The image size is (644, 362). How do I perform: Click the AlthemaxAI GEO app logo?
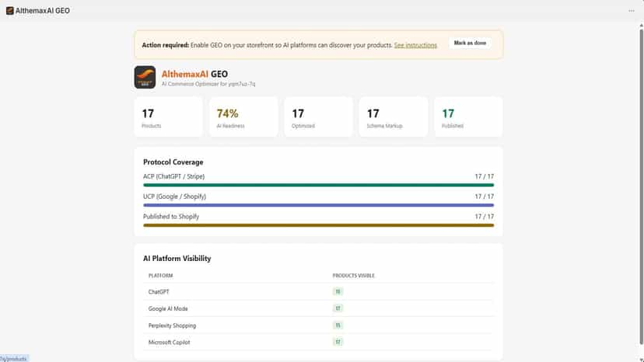pos(145,77)
